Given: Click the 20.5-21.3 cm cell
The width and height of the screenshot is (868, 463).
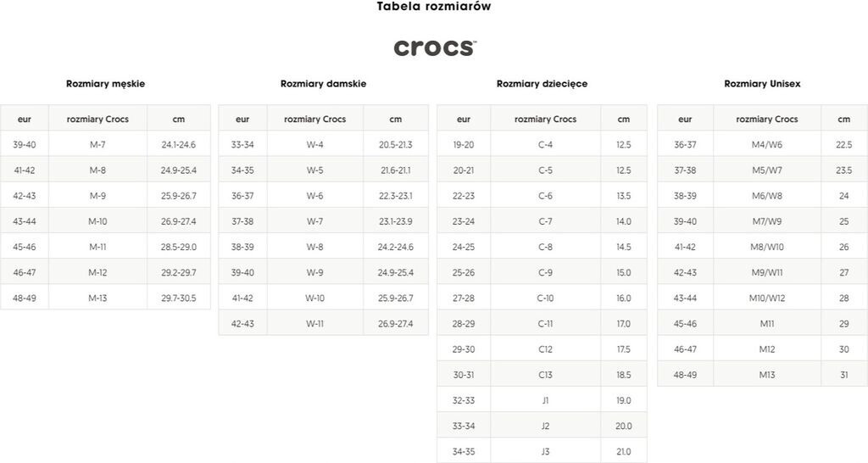Looking at the screenshot, I should 396,145.
